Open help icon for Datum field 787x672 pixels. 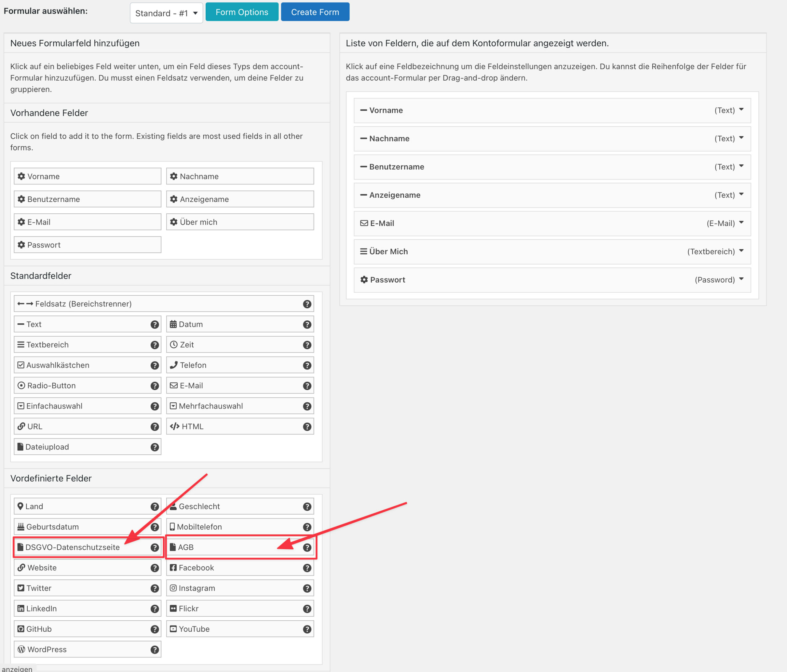tap(307, 324)
